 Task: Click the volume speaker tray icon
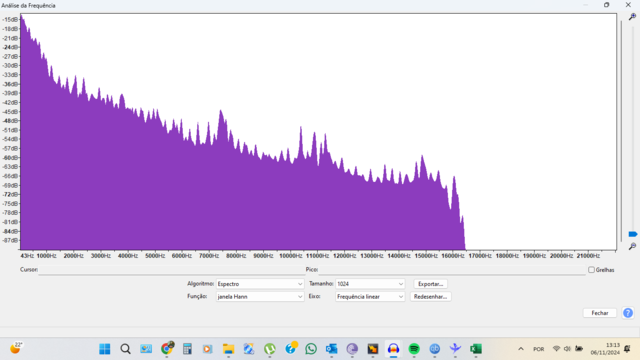[x=567, y=349]
